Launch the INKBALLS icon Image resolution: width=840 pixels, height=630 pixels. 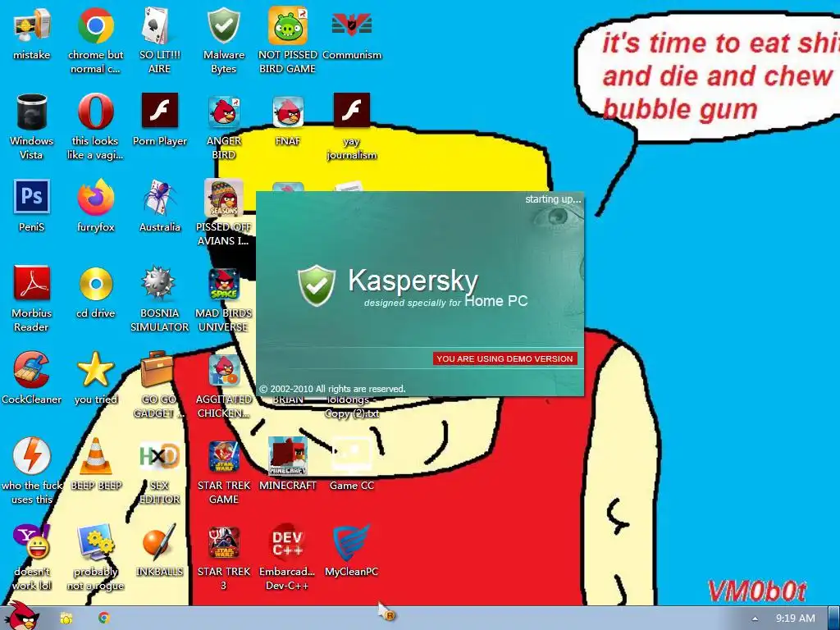pos(159,542)
